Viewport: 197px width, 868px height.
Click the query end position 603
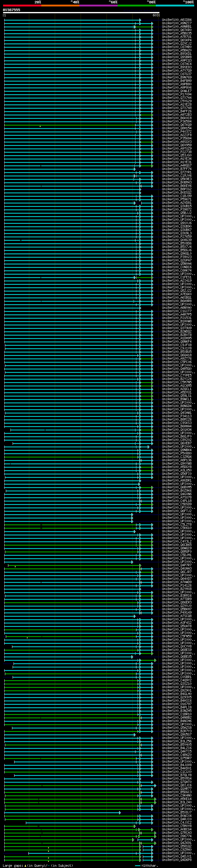pos(155,15)
